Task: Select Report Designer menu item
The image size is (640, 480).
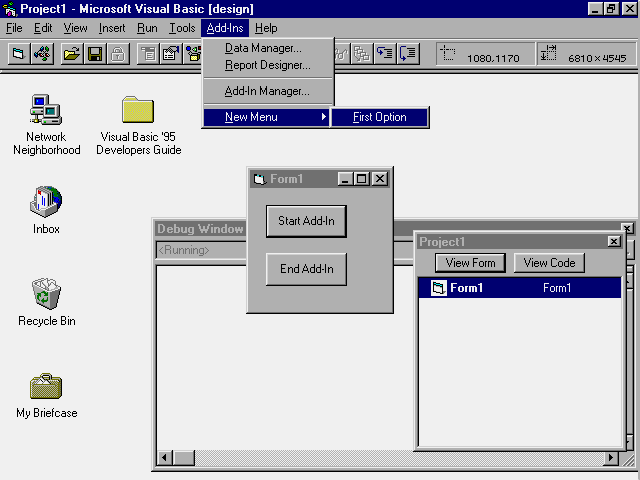Action: [267, 65]
